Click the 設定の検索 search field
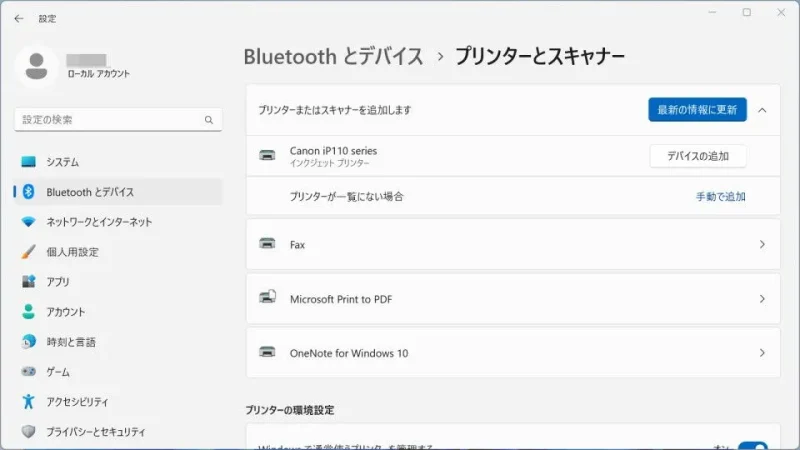The width and height of the screenshot is (800, 450). point(108,120)
